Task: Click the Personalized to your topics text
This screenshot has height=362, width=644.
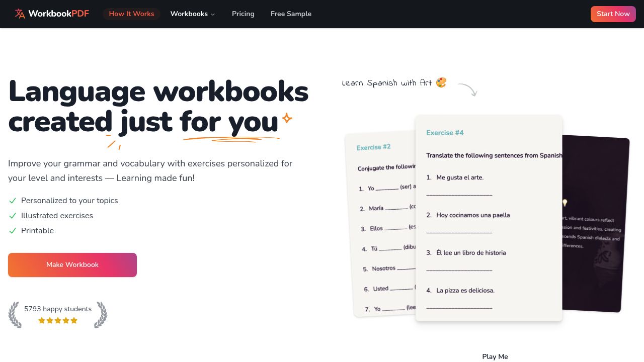Action: 69,201
